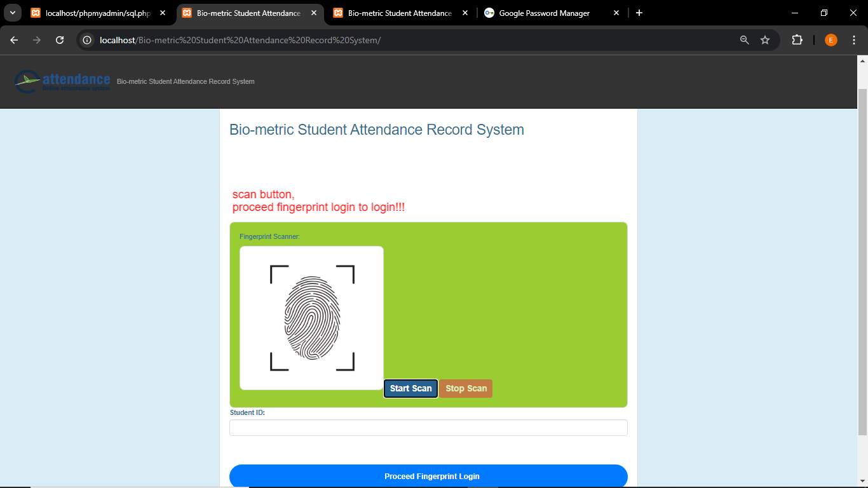This screenshot has height=488, width=868.
Task: Open Chrome three-dot menu
Action: (x=854, y=40)
